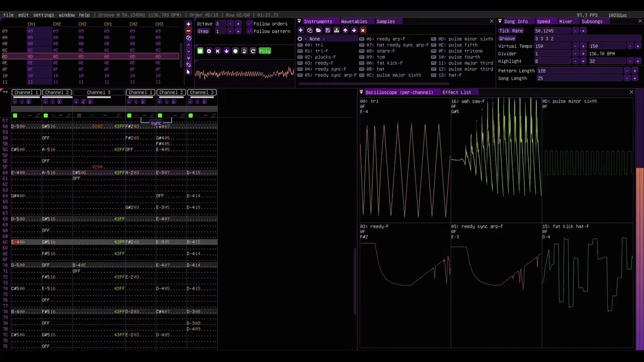The height and width of the screenshot is (362, 644).
Task: Increase Octave with plus stepper
Action: point(238,24)
